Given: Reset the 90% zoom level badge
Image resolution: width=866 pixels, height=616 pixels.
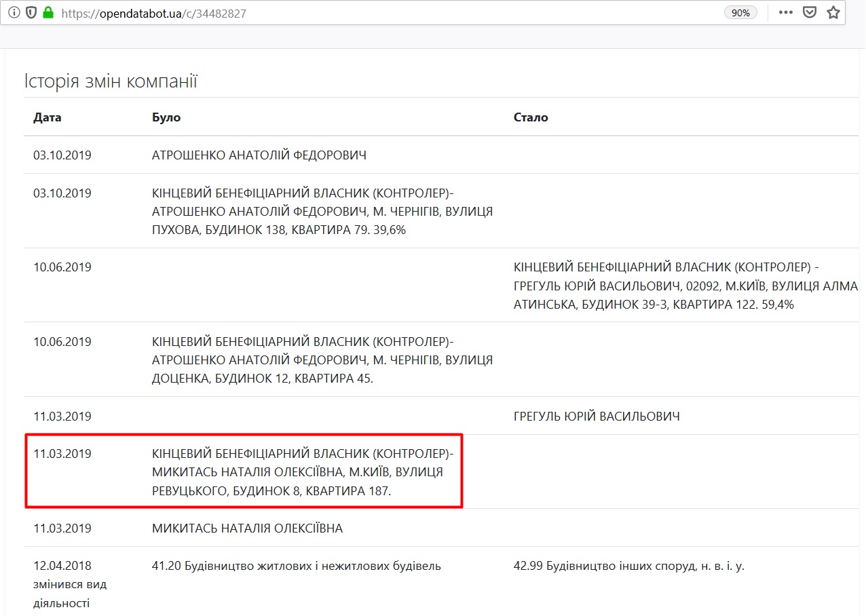Looking at the screenshot, I should pos(740,13).
